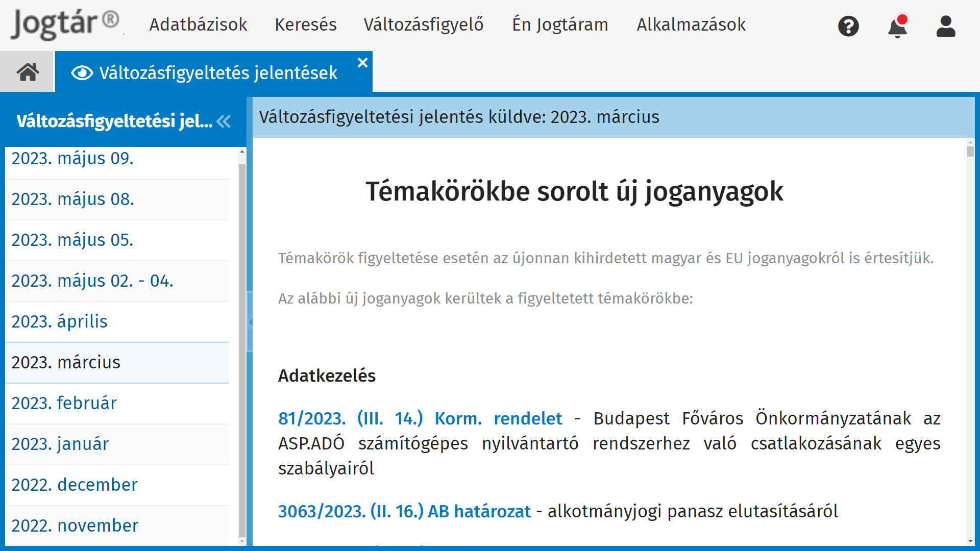Select the Változásfigyeltetés jelentések tab
The width and height of the screenshot is (980, 551).
(214, 72)
